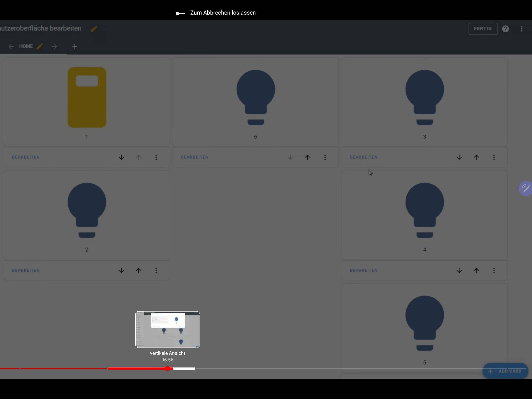Toggle the yellow switch on card 1
The width and height of the screenshot is (532, 399).
87,97
